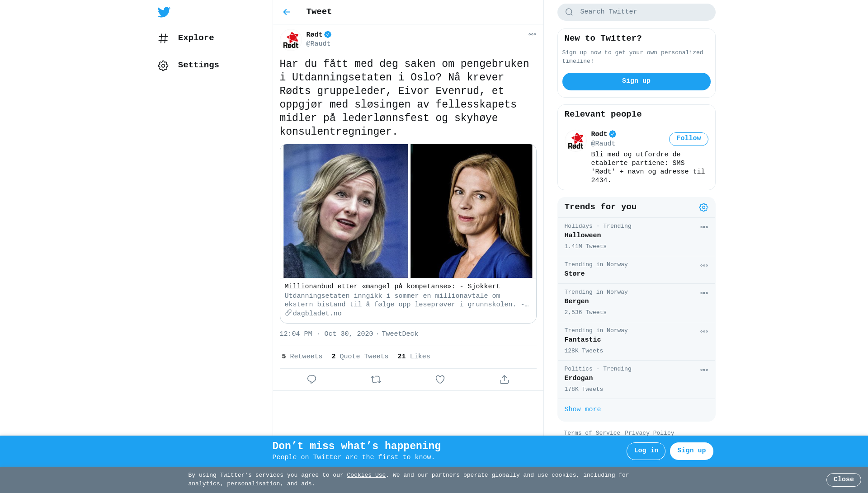Open more options for Erdogan trend

[x=704, y=370]
